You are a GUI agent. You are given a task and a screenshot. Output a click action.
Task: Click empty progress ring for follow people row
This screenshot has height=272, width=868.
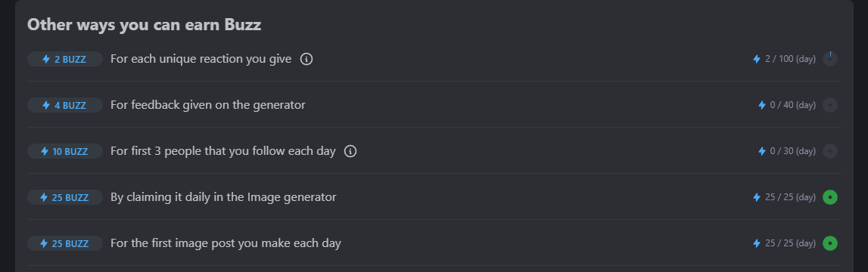coord(830,151)
